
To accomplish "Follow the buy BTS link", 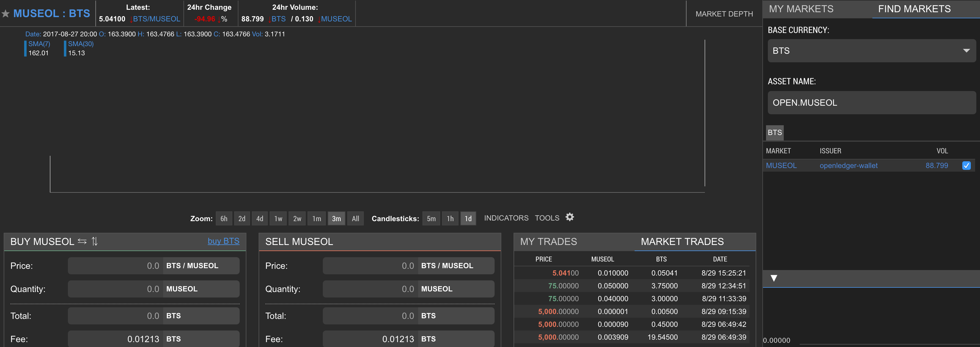I will [223, 241].
